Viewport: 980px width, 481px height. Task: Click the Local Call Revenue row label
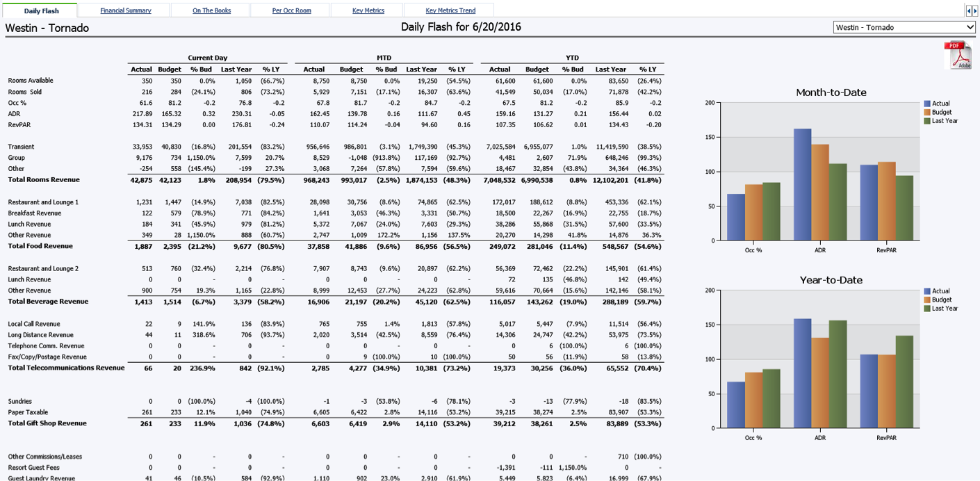pos(34,324)
